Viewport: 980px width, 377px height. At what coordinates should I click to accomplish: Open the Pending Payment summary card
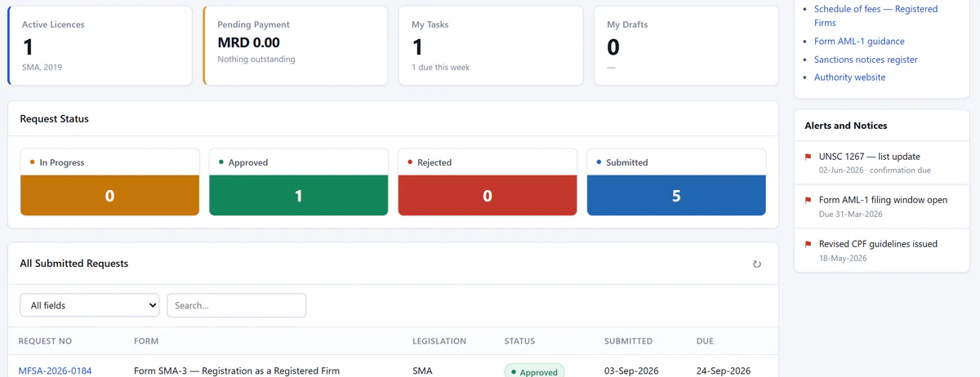(295, 46)
